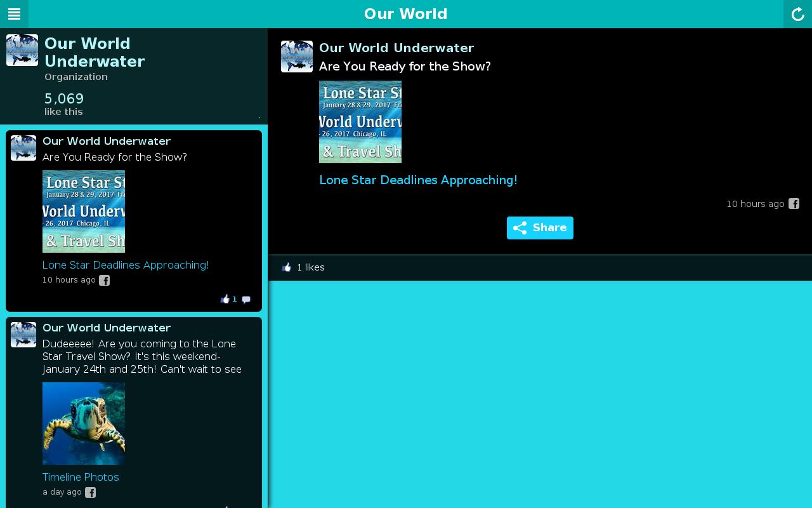Viewport: 812px width, 508px height.
Task: Select the 'Dudeeeee!' Lone Star Travel Show post
Action: click(x=141, y=356)
